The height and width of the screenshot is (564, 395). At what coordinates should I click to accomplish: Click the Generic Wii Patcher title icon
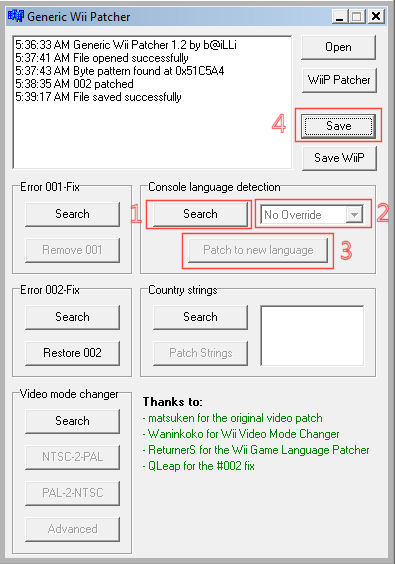(x=16, y=16)
